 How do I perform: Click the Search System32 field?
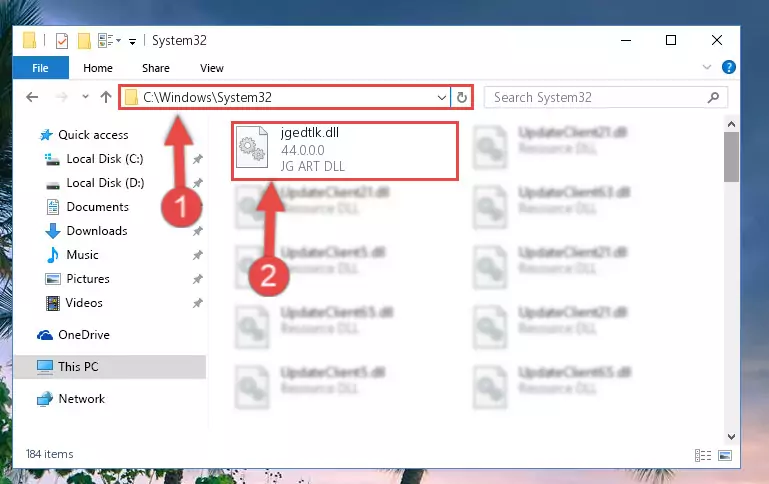coord(606,97)
